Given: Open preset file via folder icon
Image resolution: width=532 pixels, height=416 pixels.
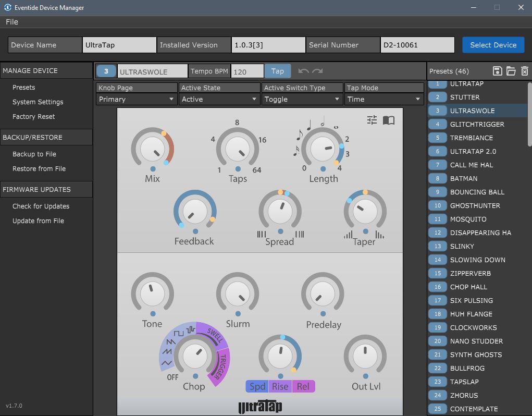Looking at the screenshot, I should 511,71.
